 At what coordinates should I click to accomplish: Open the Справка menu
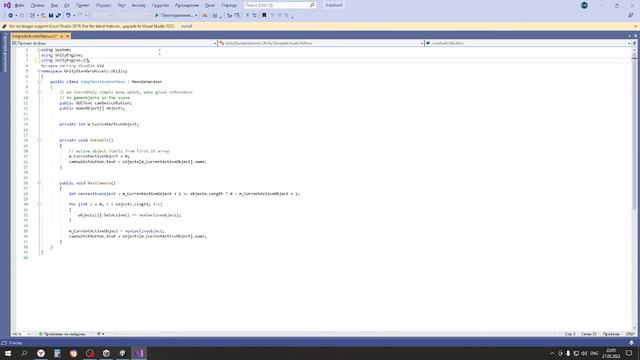tap(229, 5)
